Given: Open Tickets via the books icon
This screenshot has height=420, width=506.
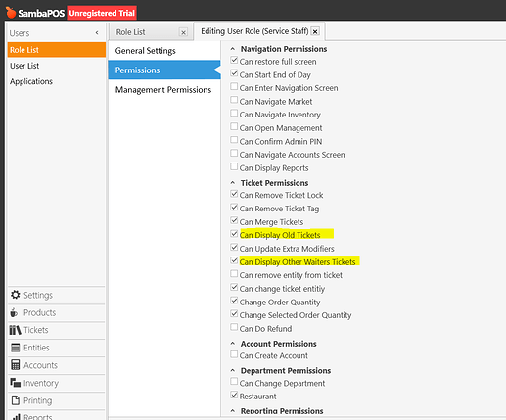Looking at the screenshot, I should [x=15, y=330].
